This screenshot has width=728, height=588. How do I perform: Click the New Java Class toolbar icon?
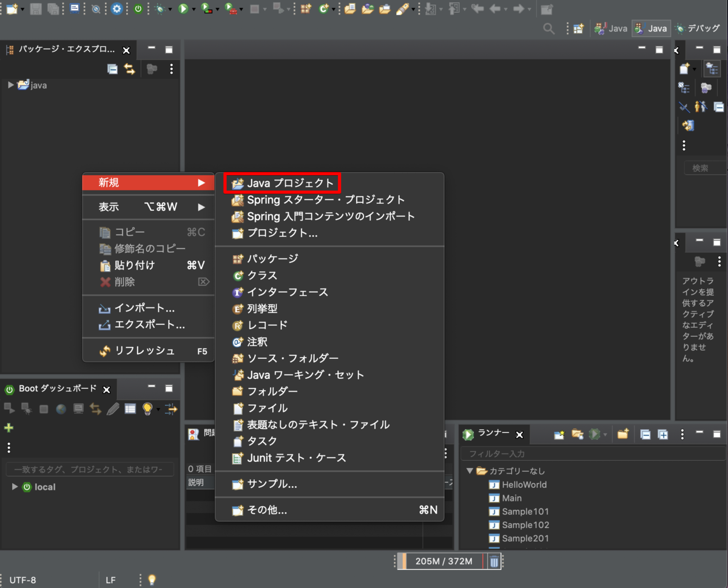pos(324,9)
